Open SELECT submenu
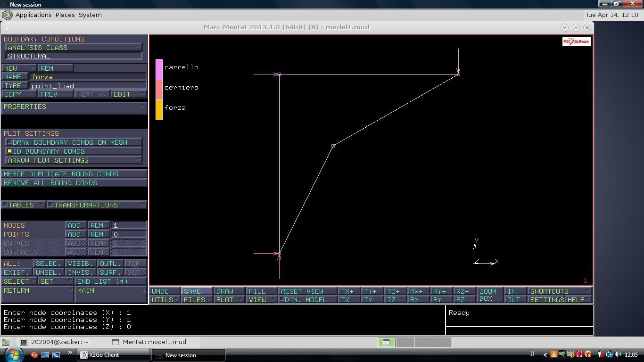 (19, 281)
